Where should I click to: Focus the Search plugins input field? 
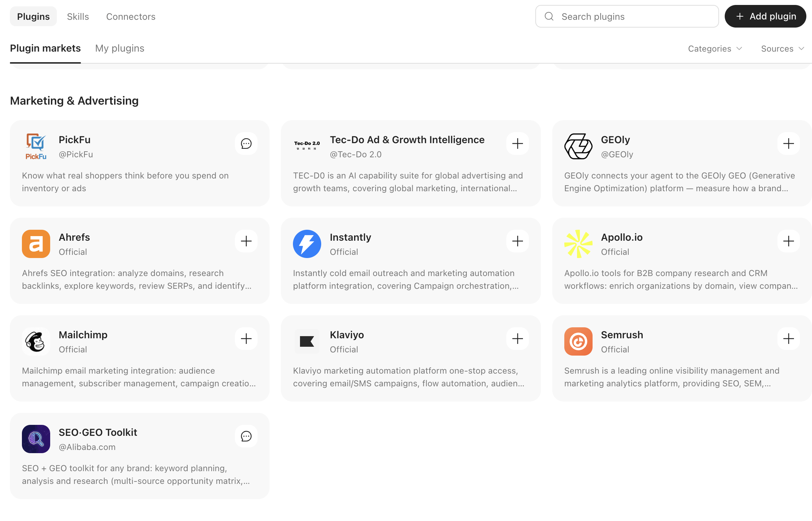coord(627,16)
